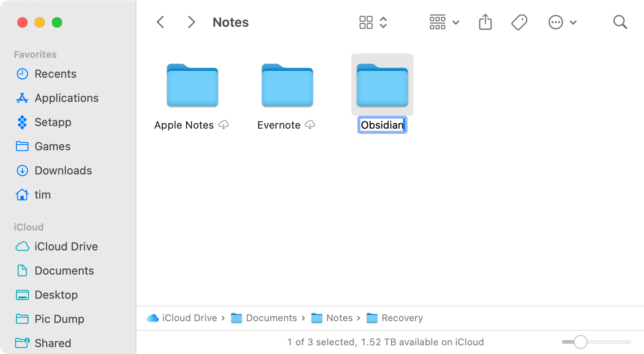Click the Tags toolbar icon
Screen dimensions: 644x354
[519, 22]
